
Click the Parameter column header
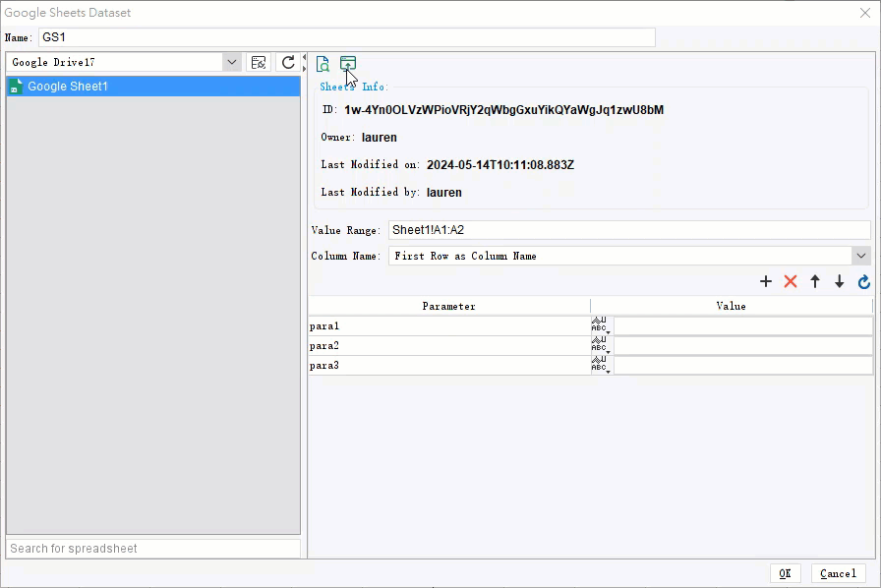449,306
